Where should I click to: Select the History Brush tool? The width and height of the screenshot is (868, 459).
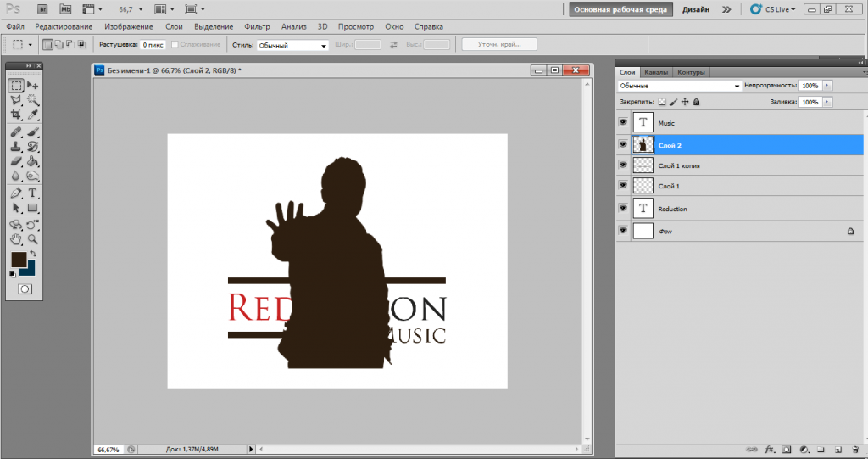pyautogui.click(x=33, y=146)
